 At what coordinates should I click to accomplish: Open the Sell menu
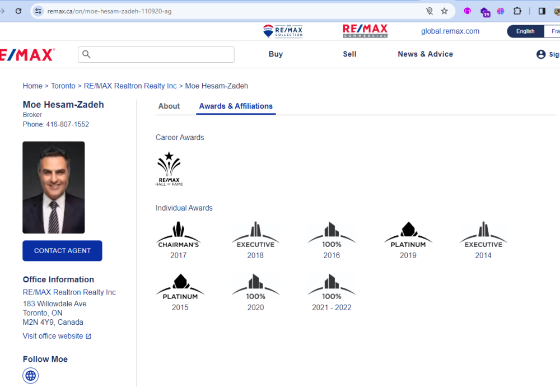(349, 54)
